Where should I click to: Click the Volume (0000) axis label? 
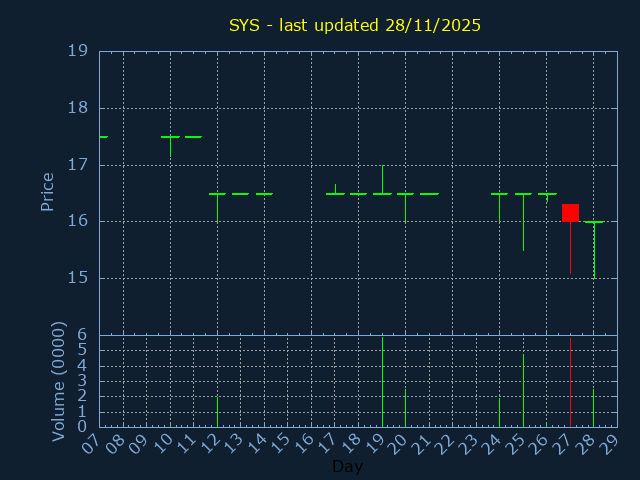pyautogui.click(x=58, y=380)
